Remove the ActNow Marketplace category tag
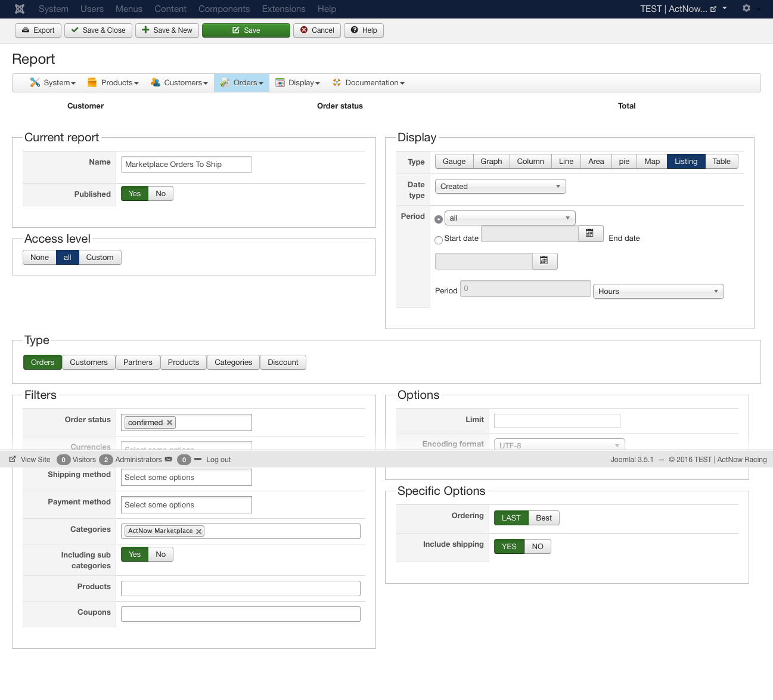Image resolution: width=773 pixels, height=700 pixels. 199,531
